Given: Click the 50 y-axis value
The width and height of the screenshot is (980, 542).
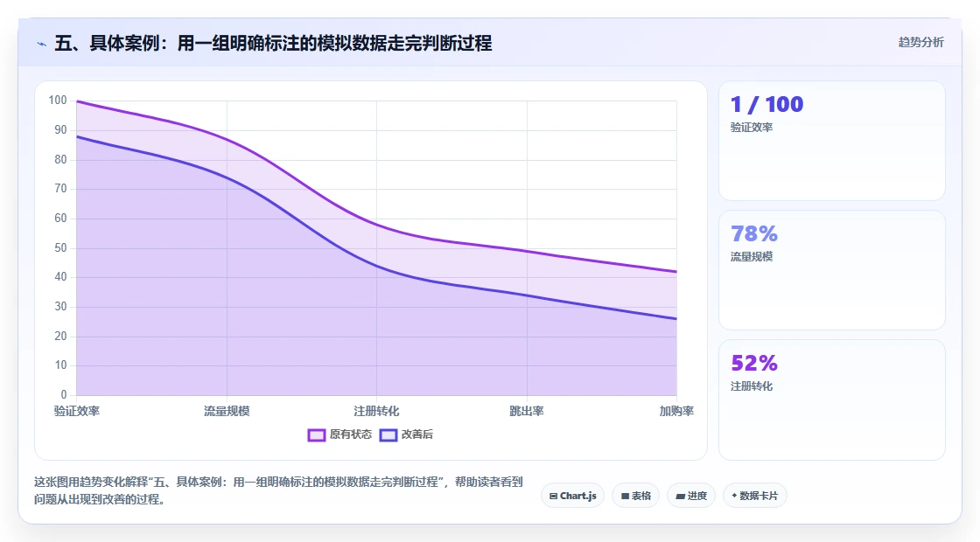Looking at the screenshot, I should click(60, 248).
